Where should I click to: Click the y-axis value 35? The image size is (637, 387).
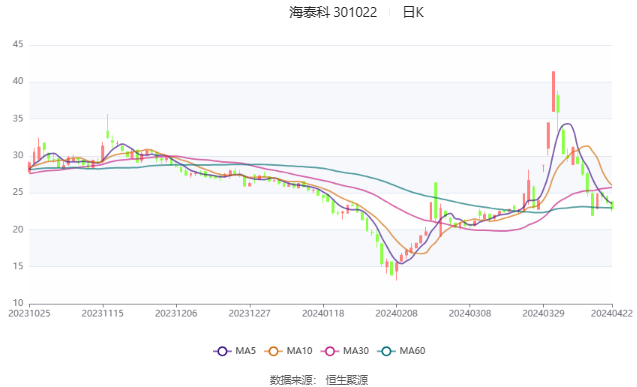click(18, 119)
